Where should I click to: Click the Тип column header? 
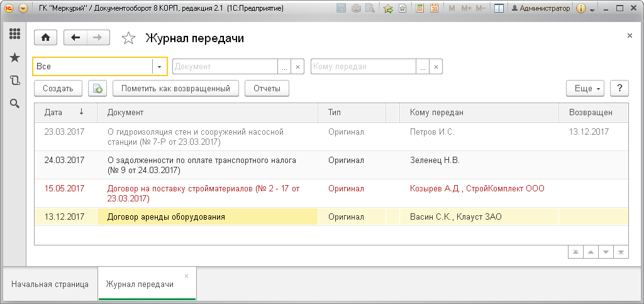pos(352,113)
